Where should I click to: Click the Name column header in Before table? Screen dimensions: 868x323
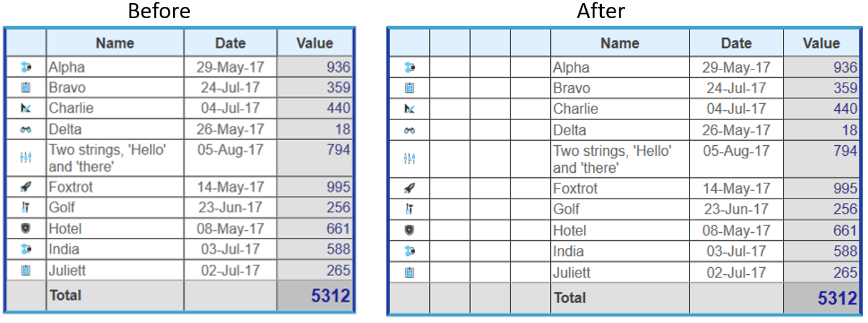115,43
